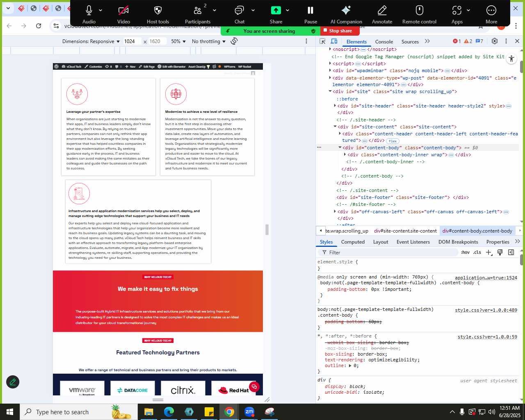525x420 pixels.
Task: Collapse the div id="site" node
Action: [x=330, y=91]
